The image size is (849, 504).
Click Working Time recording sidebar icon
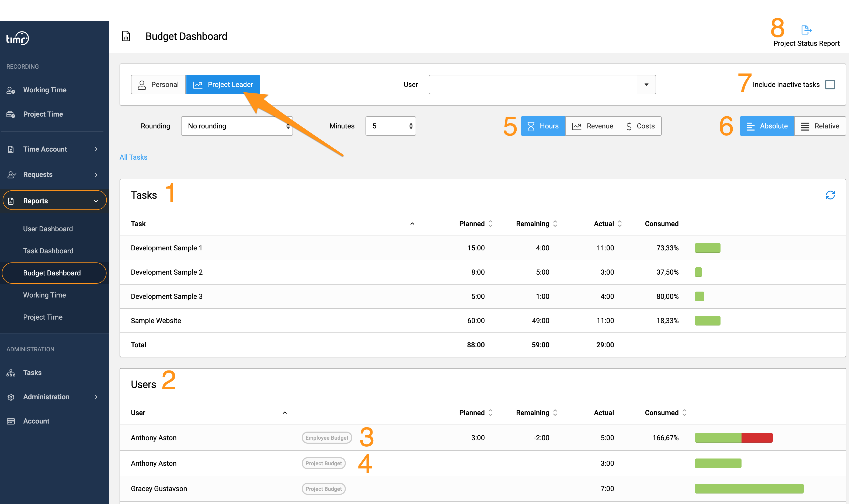[11, 90]
